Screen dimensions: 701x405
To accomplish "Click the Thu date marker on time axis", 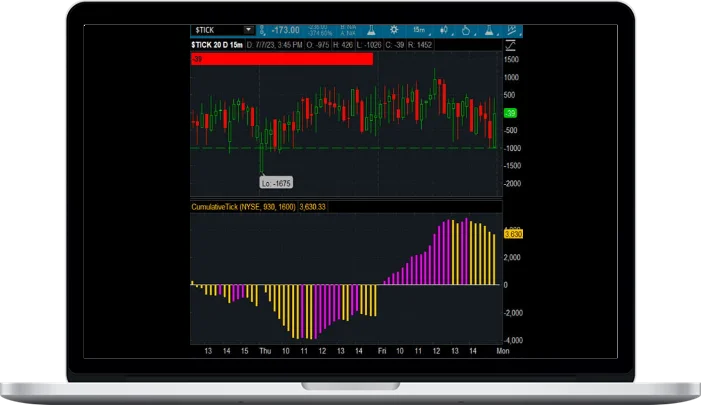I will tap(265, 351).
